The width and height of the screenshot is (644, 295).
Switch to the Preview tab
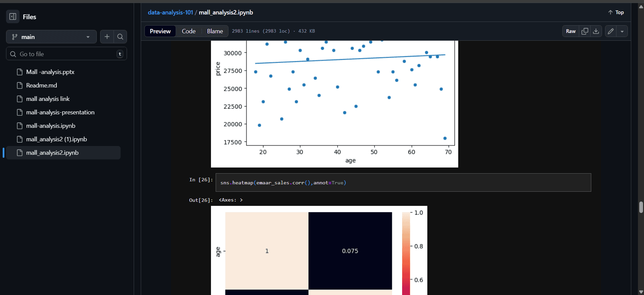click(x=160, y=31)
